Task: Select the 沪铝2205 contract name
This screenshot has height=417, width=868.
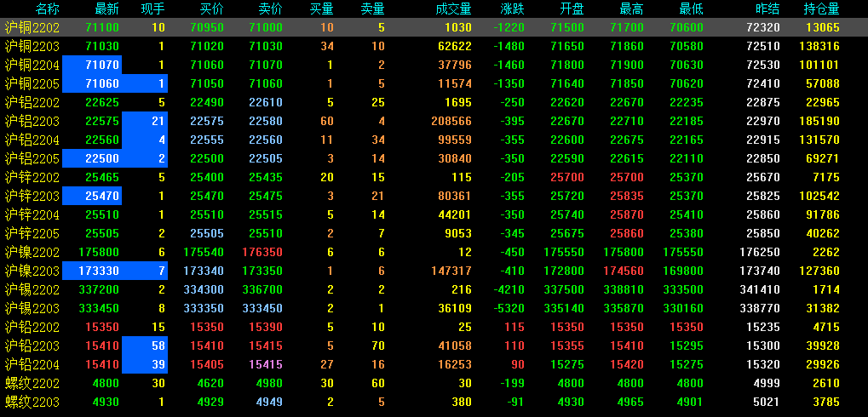Action: pos(32,158)
